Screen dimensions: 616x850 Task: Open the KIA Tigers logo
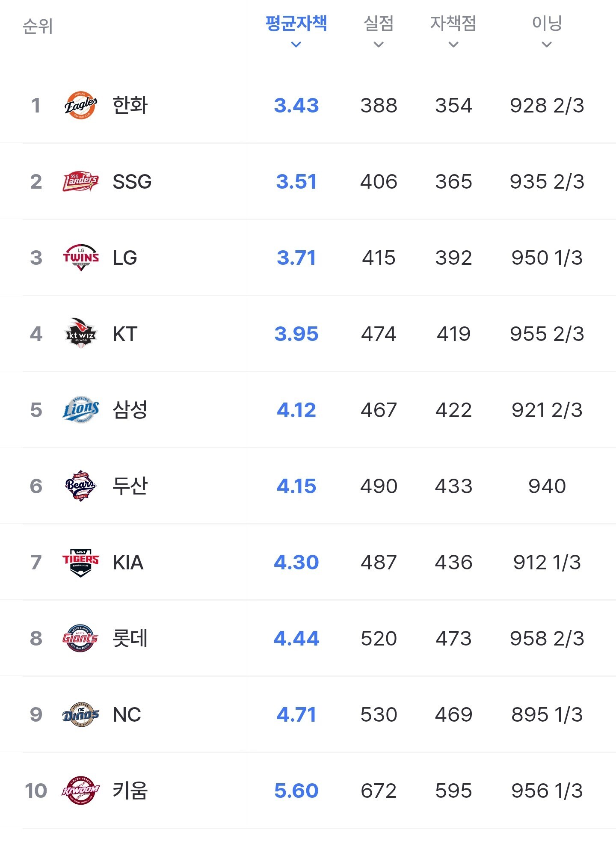point(80,562)
